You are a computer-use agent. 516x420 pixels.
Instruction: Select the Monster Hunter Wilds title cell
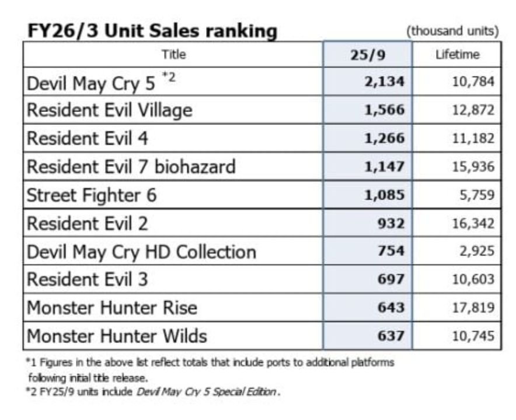[x=117, y=336]
